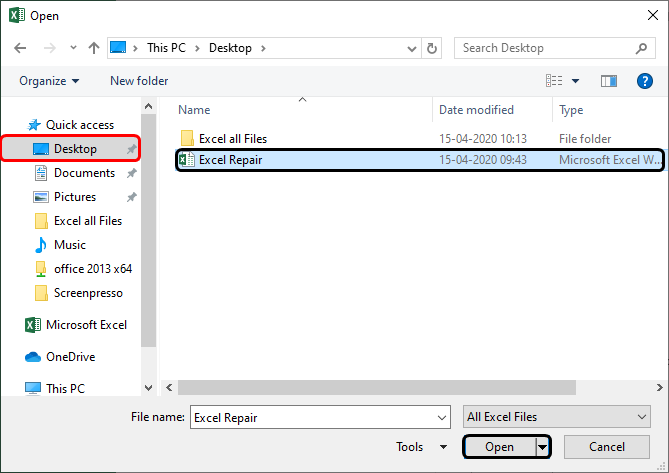Click the Forward navigation arrow
Image resolution: width=669 pixels, height=473 pixels.
pos(50,48)
